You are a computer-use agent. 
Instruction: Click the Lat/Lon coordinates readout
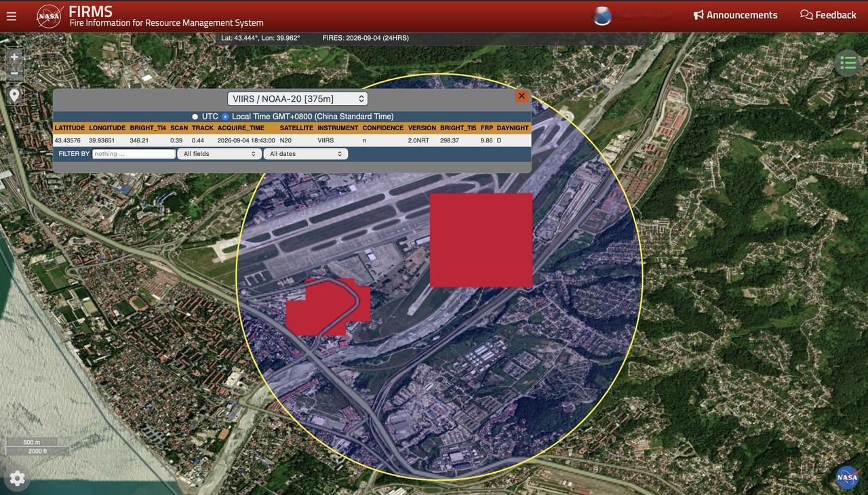260,38
